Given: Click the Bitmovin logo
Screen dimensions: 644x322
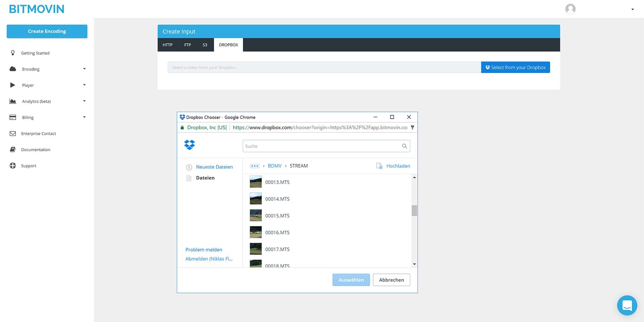Looking at the screenshot, I should [x=37, y=9].
